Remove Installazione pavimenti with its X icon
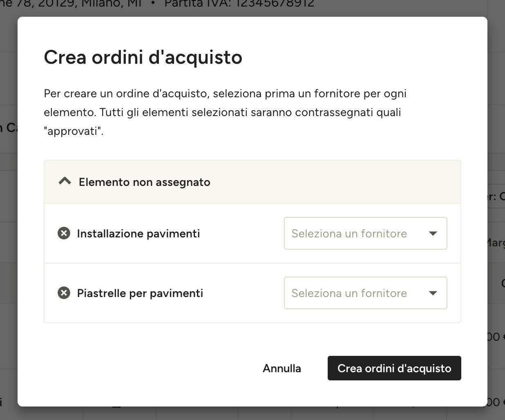The height and width of the screenshot is (420, 505). (64, 233)
